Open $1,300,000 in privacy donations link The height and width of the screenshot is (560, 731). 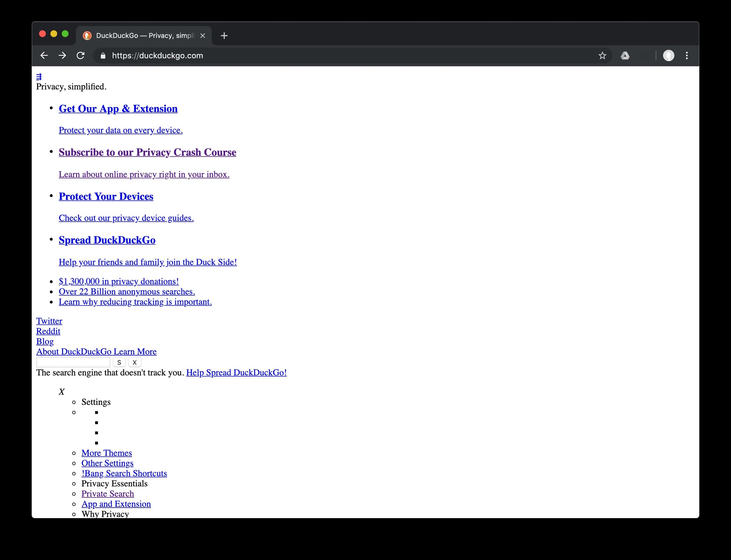tap(119, 281)
